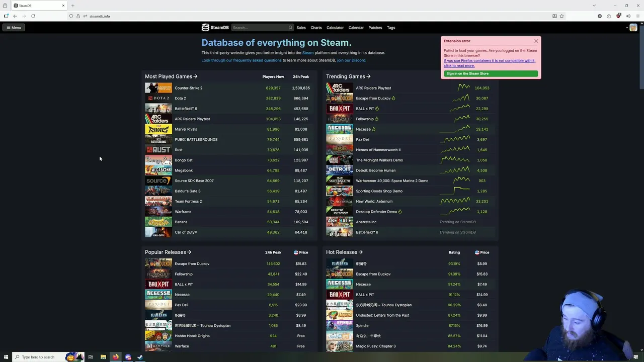Click the magnifier icon in SteamDB search
Image resolution: width=644 pixels, height=362 pixels.
290,28
